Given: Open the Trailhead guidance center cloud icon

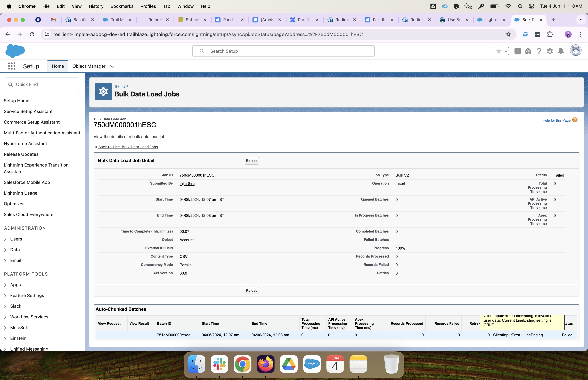Looking at the screenshot, I should point(528,51).
